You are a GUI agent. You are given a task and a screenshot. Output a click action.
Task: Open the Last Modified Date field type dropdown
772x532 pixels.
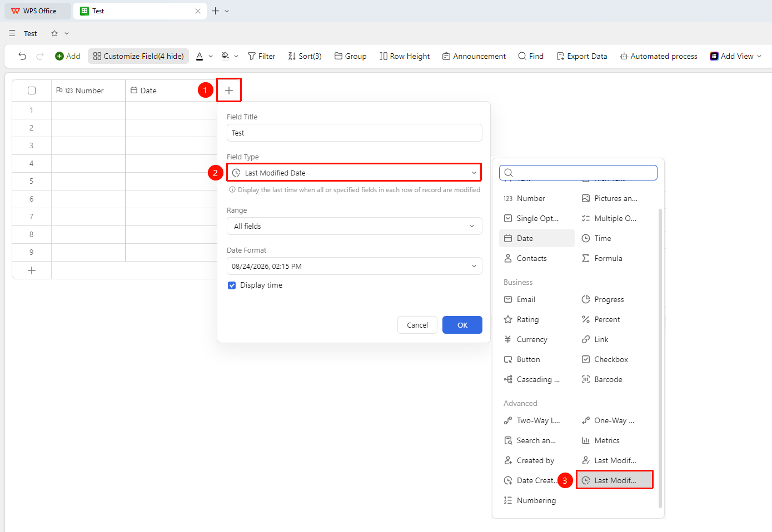(355, 173)
